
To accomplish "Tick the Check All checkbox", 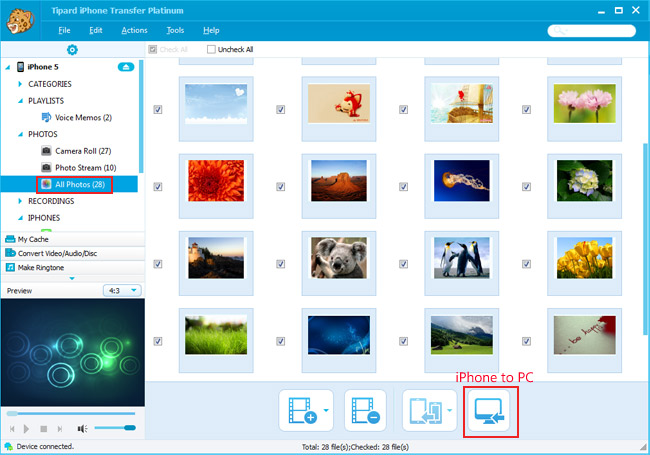I will (x=153, y=49).
